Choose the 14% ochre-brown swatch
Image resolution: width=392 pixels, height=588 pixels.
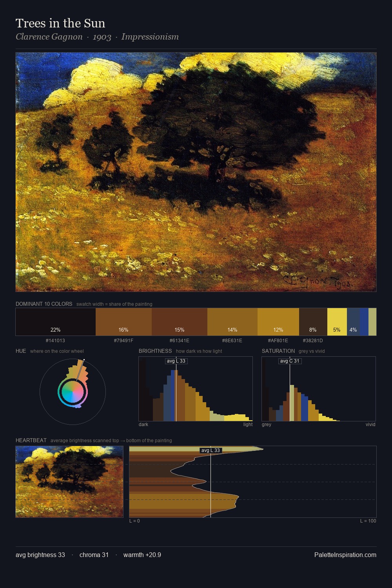click(232, 322)
